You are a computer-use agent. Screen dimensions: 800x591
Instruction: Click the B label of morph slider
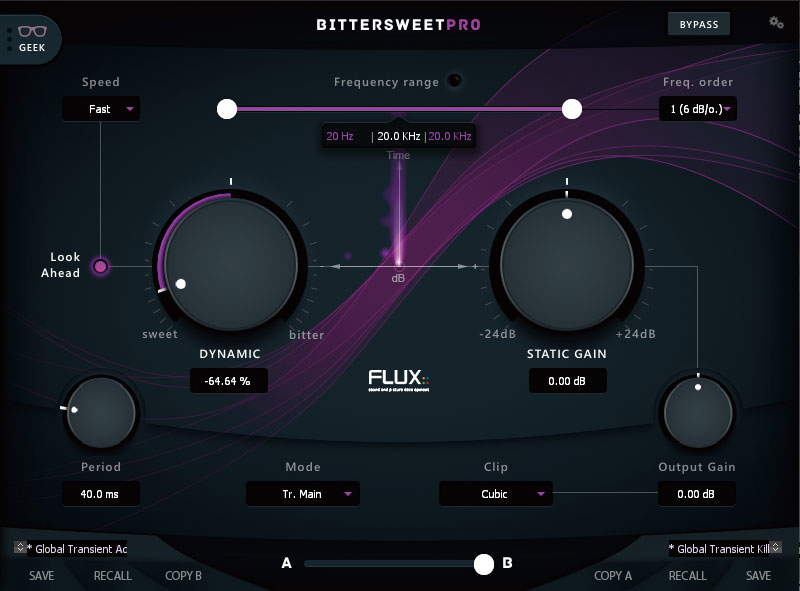(x=507, y=563)
